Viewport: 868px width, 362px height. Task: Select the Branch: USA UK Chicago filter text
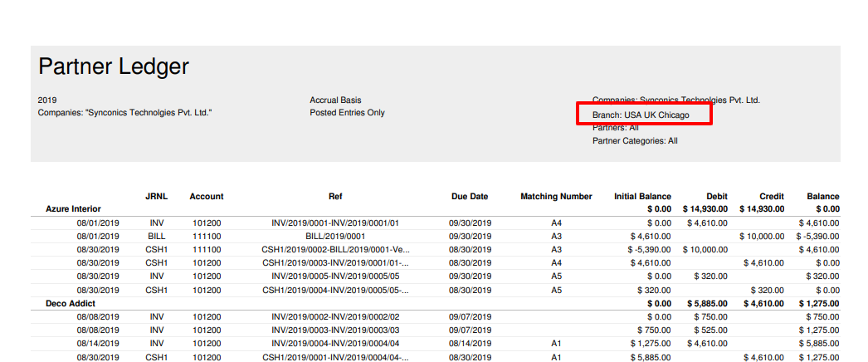640,115
